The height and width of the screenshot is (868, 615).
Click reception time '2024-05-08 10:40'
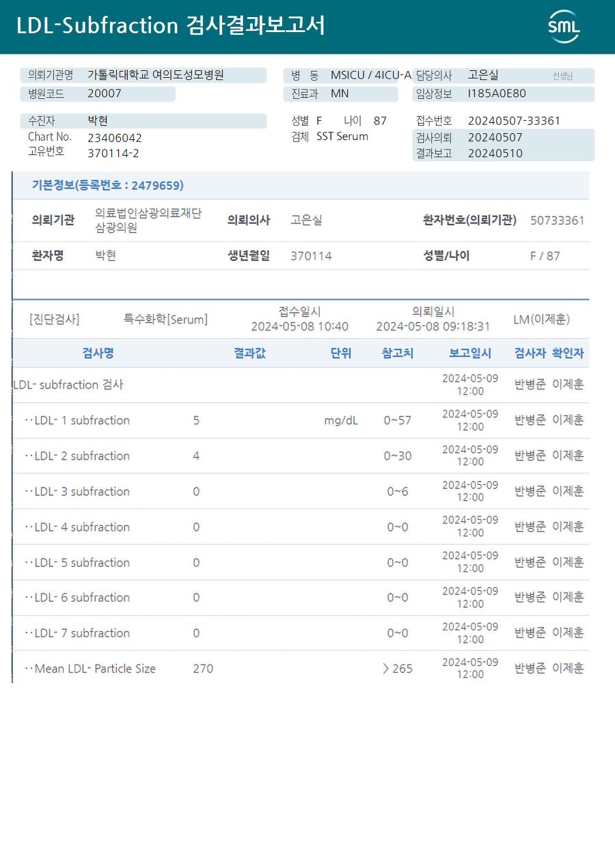tap(299, 326)
